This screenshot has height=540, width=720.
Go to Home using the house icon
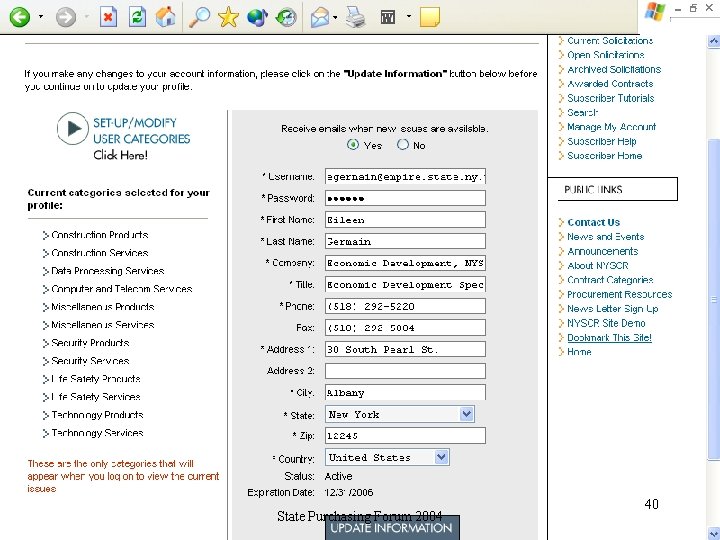[x=166, y=17]
